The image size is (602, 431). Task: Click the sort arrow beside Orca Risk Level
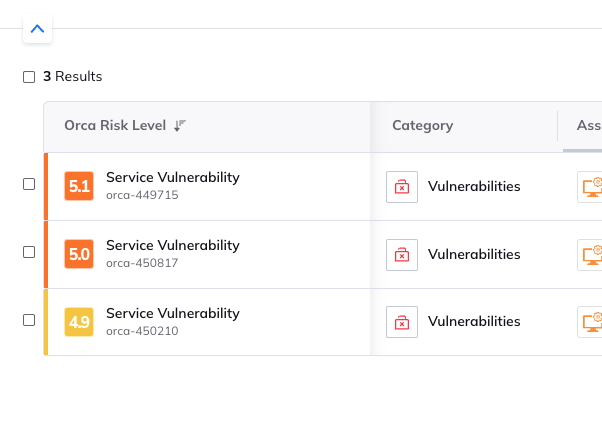(180, 126)
